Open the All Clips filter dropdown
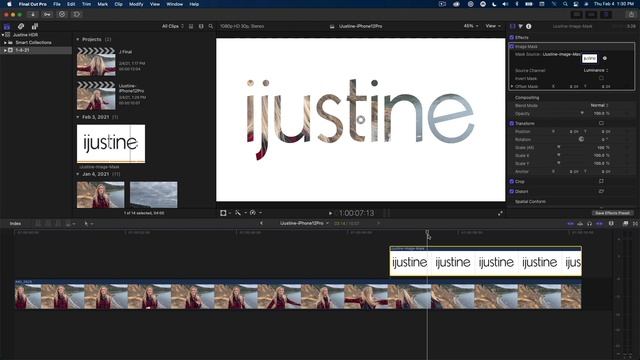The image size is (640, 360). [x=173, y=26]
